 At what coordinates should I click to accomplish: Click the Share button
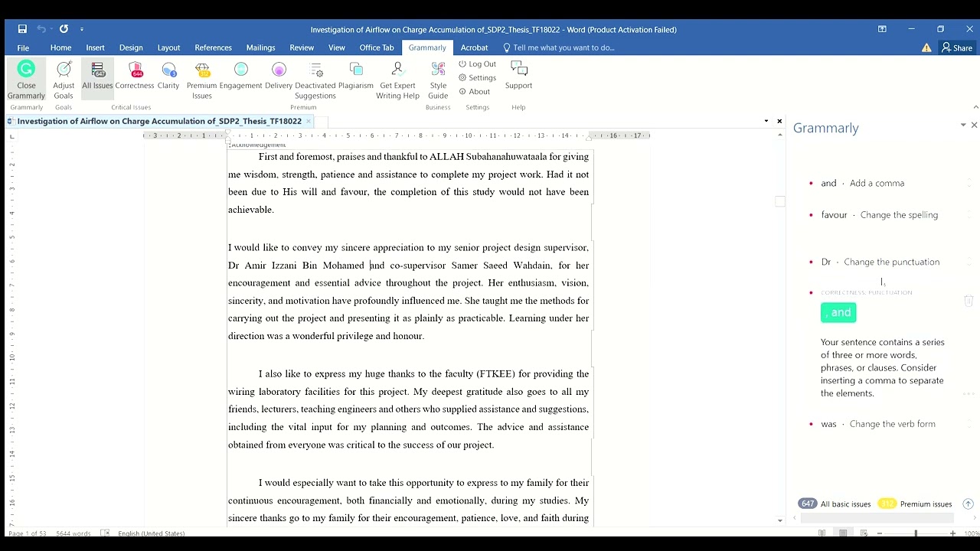[957, 47]
